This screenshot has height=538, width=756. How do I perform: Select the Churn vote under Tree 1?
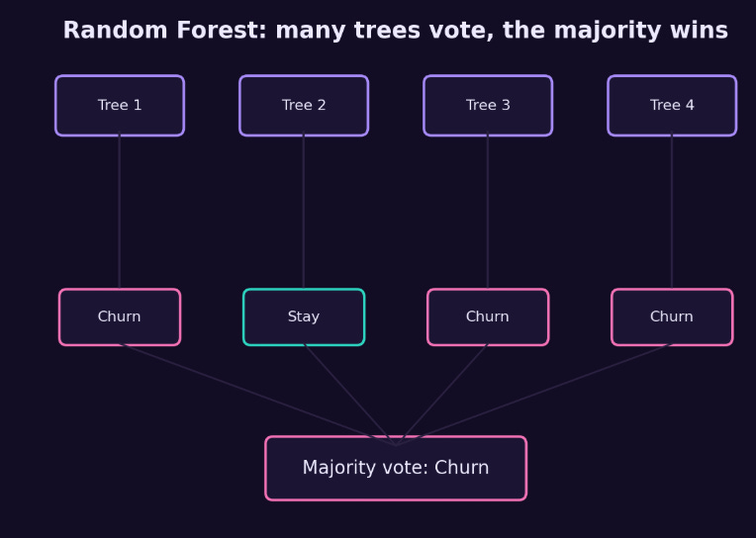pos(120,317)
